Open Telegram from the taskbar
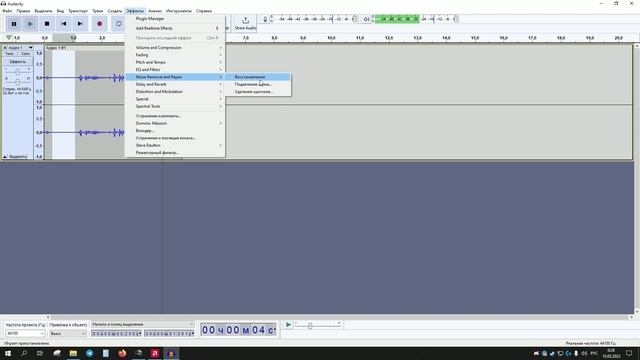 coord(89,353)
